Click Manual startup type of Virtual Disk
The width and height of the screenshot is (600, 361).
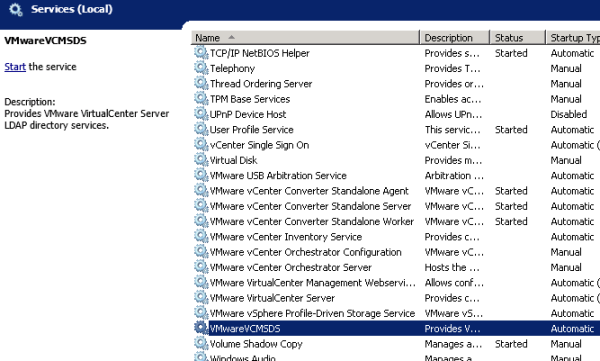566,160
